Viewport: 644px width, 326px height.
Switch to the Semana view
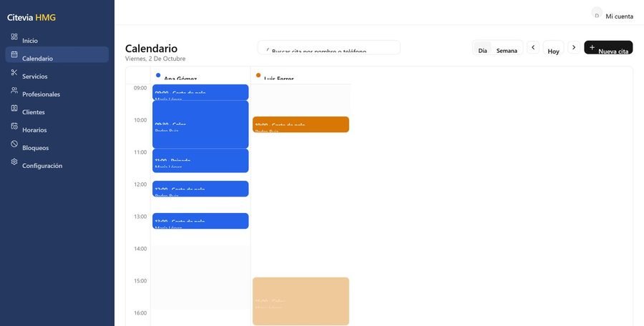point(507,49)
